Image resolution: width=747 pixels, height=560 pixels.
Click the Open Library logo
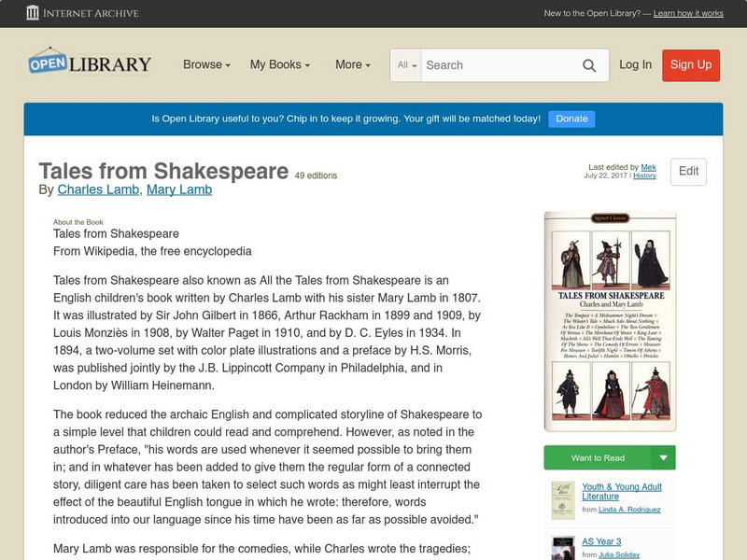89,63
